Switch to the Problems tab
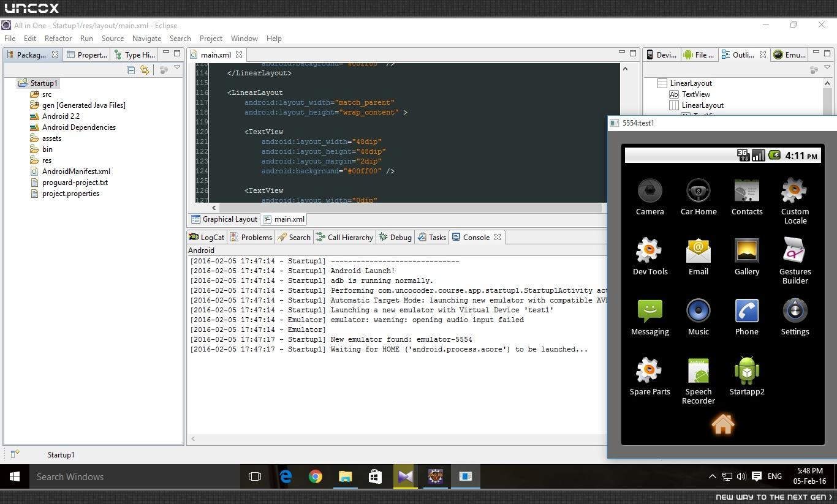837x504 pixels. click(251, 237)
